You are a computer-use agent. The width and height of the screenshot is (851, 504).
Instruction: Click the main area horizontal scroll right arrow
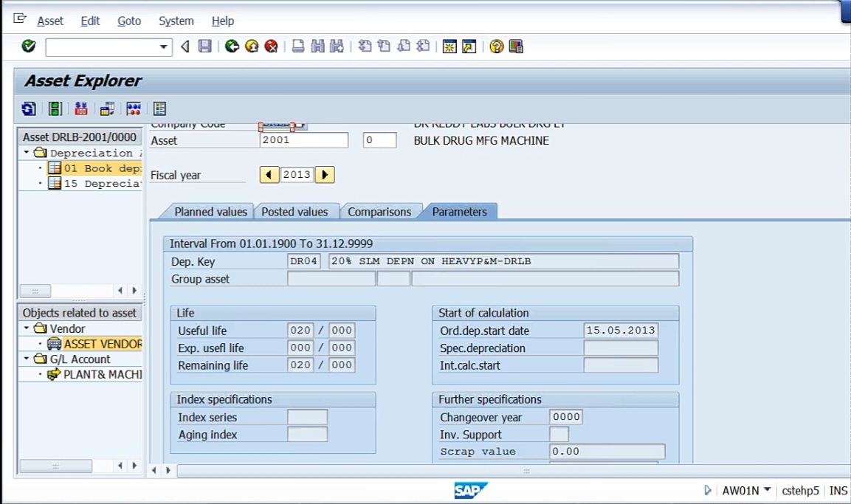168,470
